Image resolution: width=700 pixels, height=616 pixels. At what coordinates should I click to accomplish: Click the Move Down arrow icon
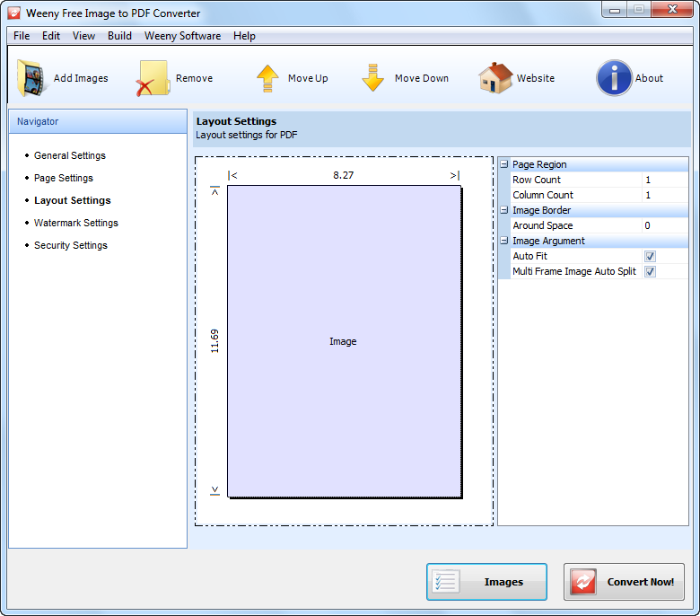coord(373,78)
